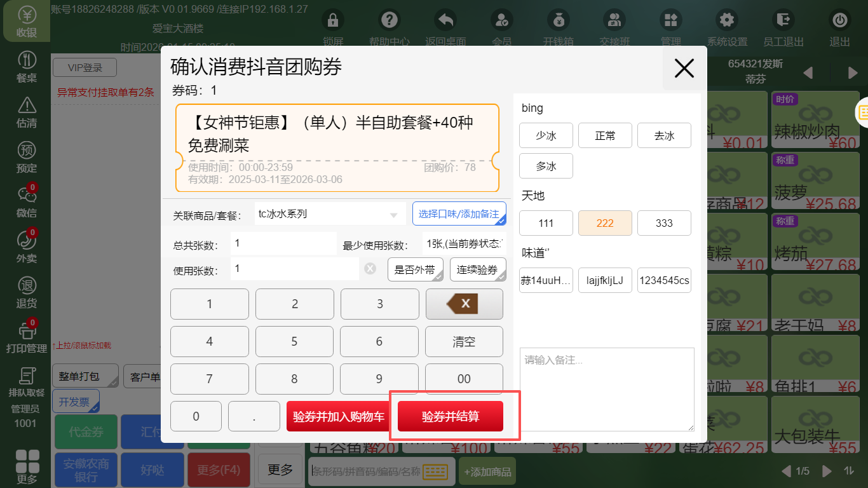Open 打印管理 print management in sidebar
This screenshot has width=868, height=488.
coord(27,336)
